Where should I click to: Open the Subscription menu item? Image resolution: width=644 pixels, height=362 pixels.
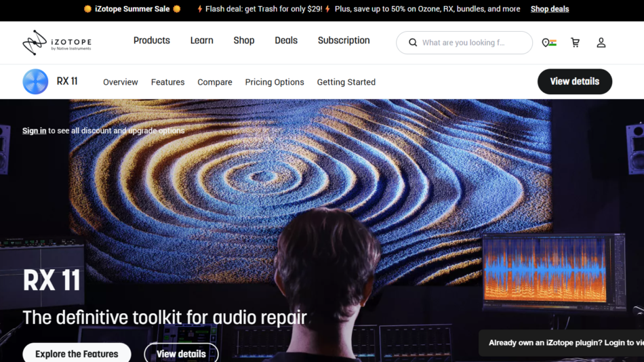(x=344, y=40)
